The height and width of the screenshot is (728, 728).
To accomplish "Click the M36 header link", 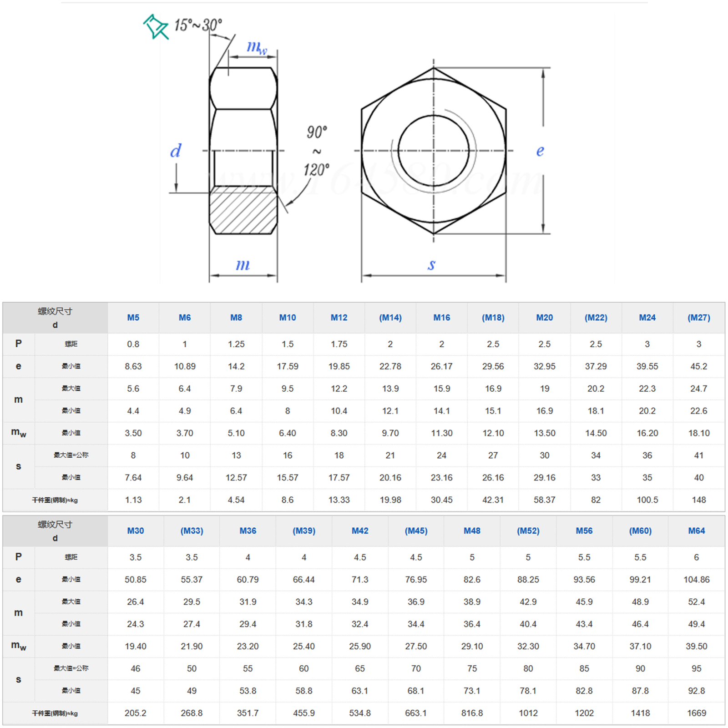I will coord(248,531).
